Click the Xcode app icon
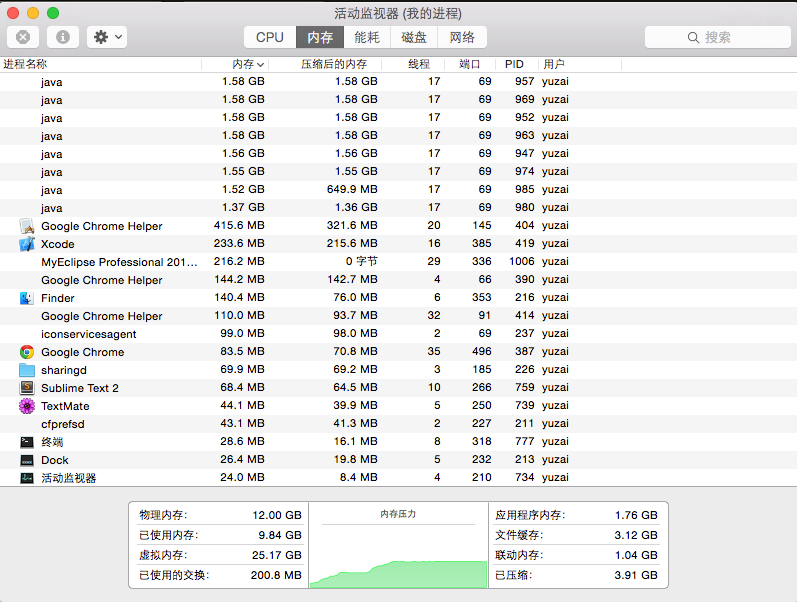The height and width of the screenshot is (602, 797). click(x=27, y=244)
